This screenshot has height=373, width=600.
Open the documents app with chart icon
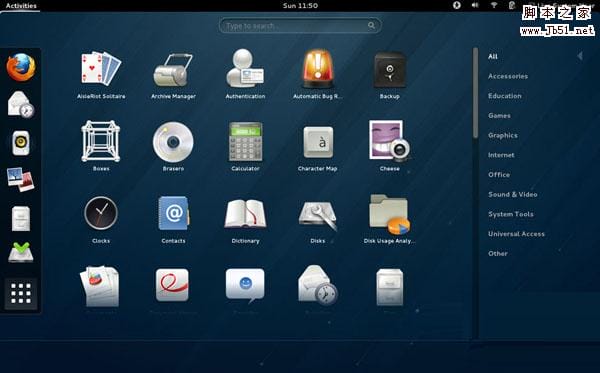100,286
